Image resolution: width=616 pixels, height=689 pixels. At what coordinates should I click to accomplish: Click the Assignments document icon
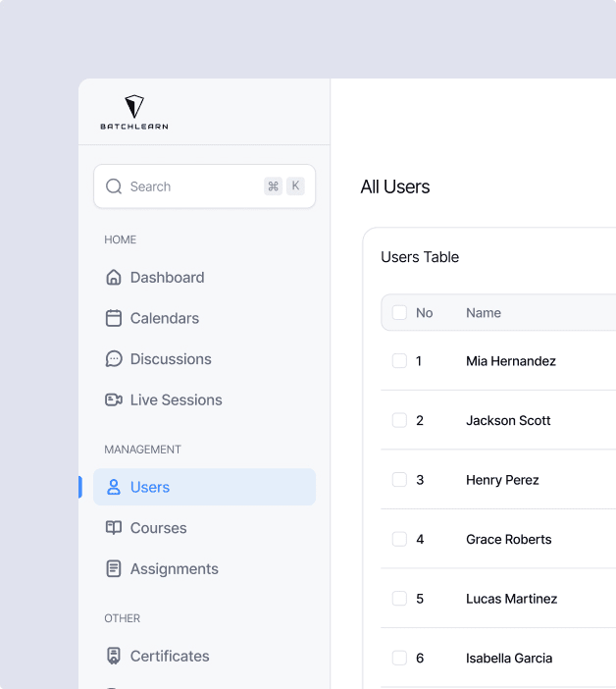pyautogui.click(x=114, y=568)
